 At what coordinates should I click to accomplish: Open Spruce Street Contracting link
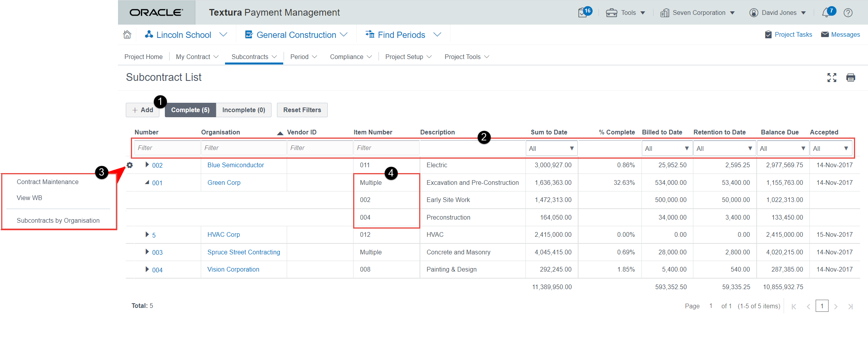(244, 252)
